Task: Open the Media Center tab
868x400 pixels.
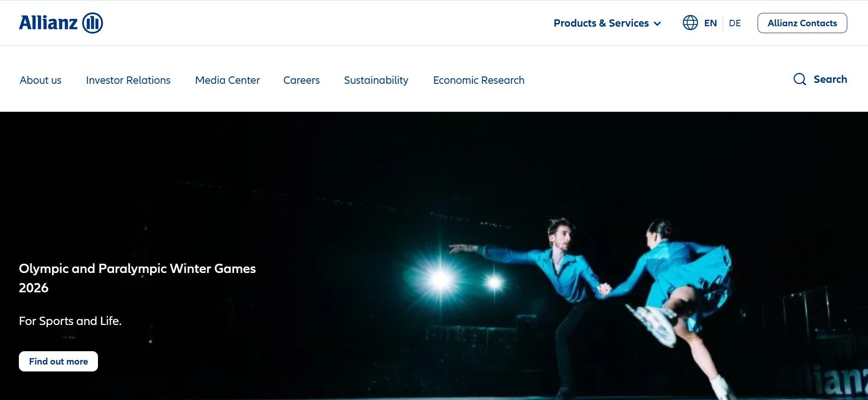Action: click(x=227, y=80)
